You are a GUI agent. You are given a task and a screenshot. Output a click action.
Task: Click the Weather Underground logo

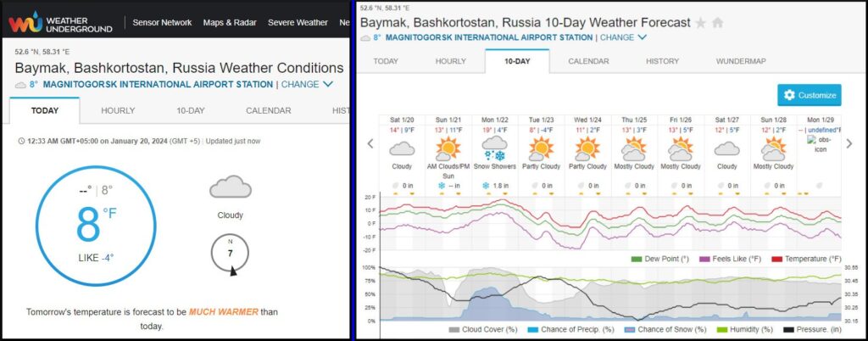(x=60, y=23)
